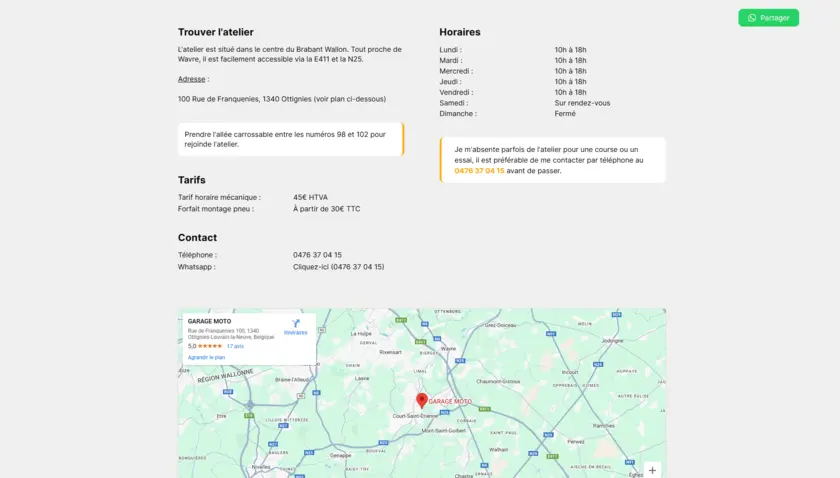Image resolution: width=840 pixels, height=478 pixels.
Task: Click Court-Saint-Étienne label on map
Action: [415, 416]
